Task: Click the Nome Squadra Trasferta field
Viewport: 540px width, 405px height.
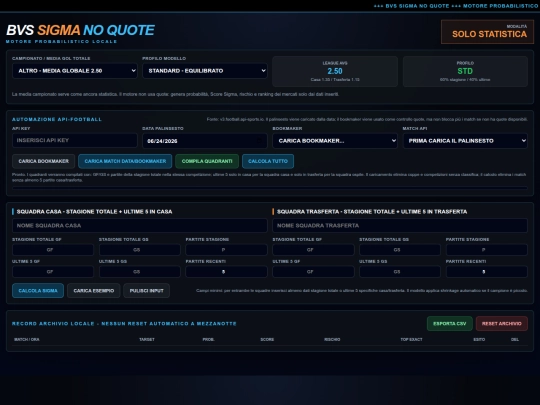Action: [400, 226]
